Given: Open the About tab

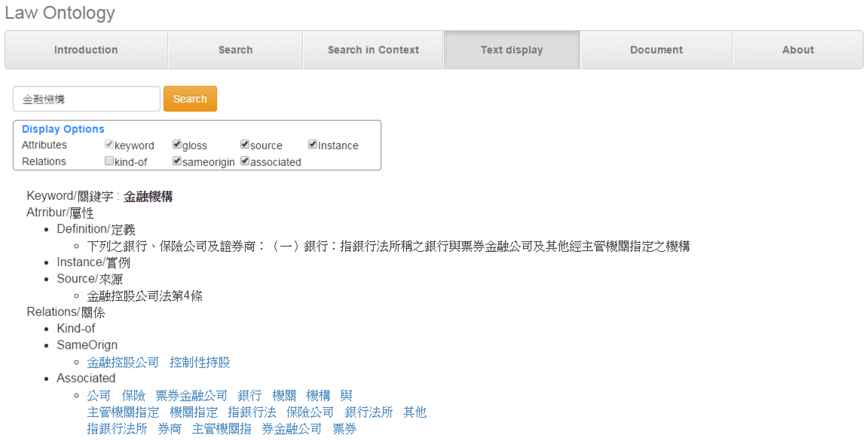Looking at the screenshot, I should click(x=798, y=50).
